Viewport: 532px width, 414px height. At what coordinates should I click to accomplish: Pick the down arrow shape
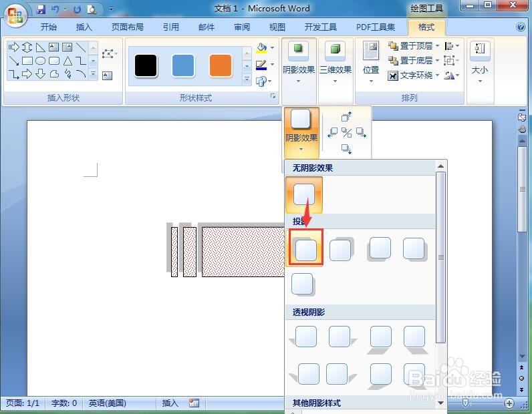coord(40,73)
